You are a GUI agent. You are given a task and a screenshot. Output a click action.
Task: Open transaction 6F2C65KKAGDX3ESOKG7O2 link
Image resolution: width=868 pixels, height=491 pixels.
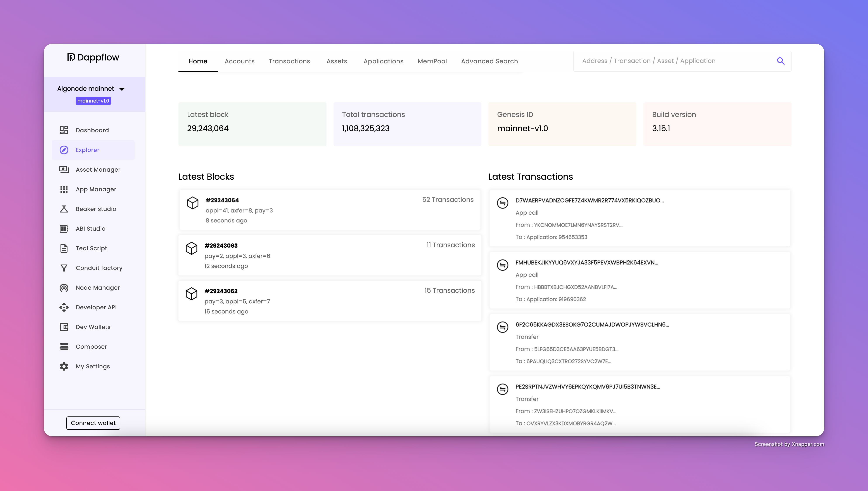pyautogui.click(x=592, y=324)
